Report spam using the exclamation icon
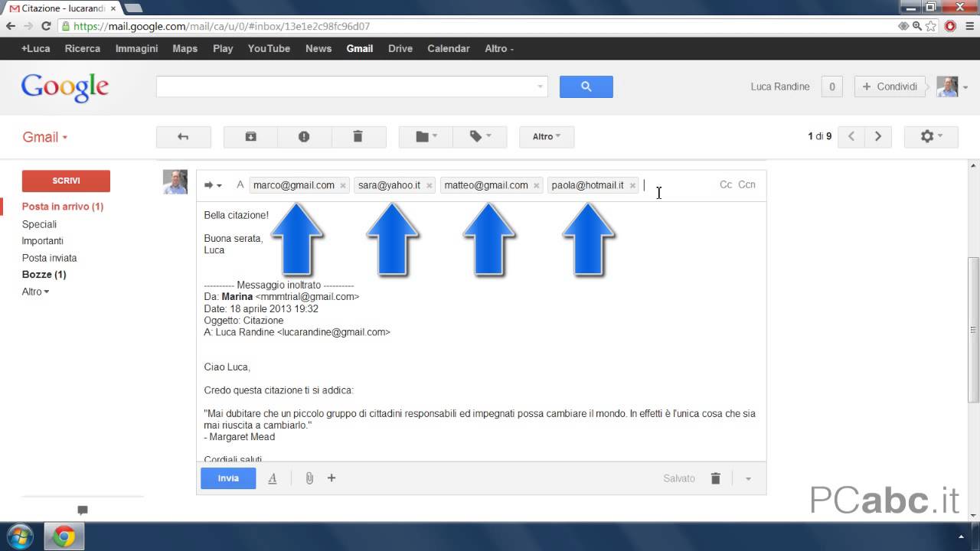Screen dimensions: 980x551 (304, 137)
